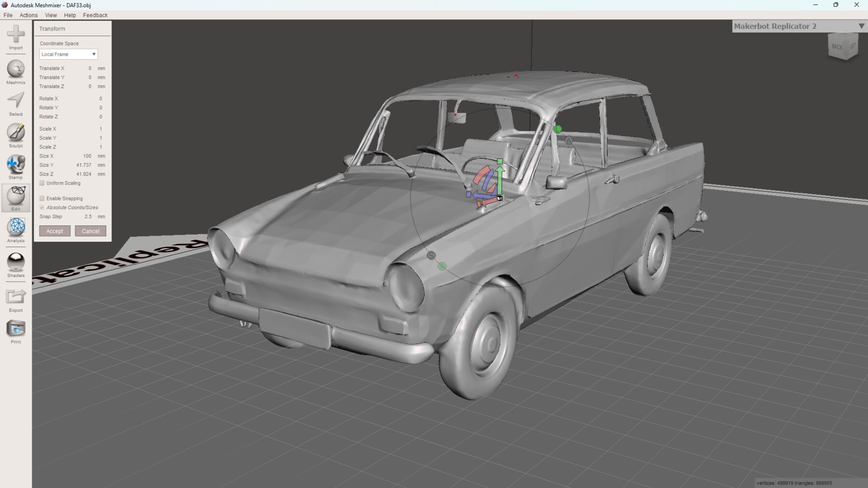The width and height of the screenshot is (868, 488).
Task: Choose the Sculpt brush tool
Action: (16, 133)
